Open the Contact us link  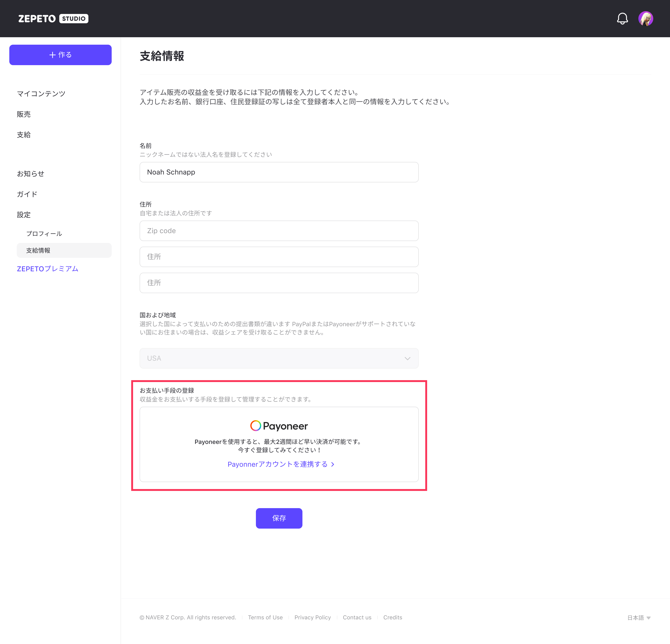(x=357, y=617)
